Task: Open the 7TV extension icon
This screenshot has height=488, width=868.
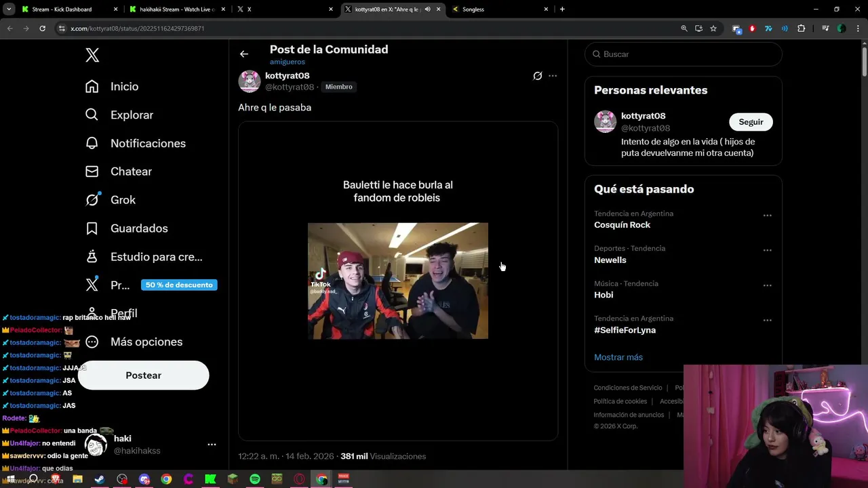Action: coord(768,28)
